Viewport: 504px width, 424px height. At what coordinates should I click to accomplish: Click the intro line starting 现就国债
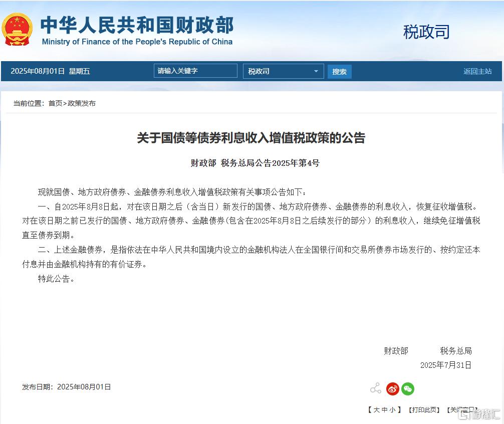(172, 192)
